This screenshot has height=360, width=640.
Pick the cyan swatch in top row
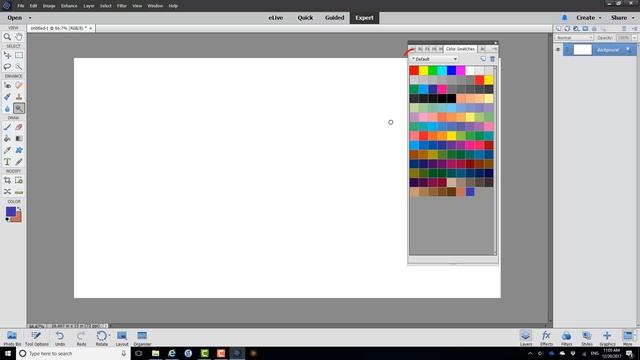click(442, 71)
